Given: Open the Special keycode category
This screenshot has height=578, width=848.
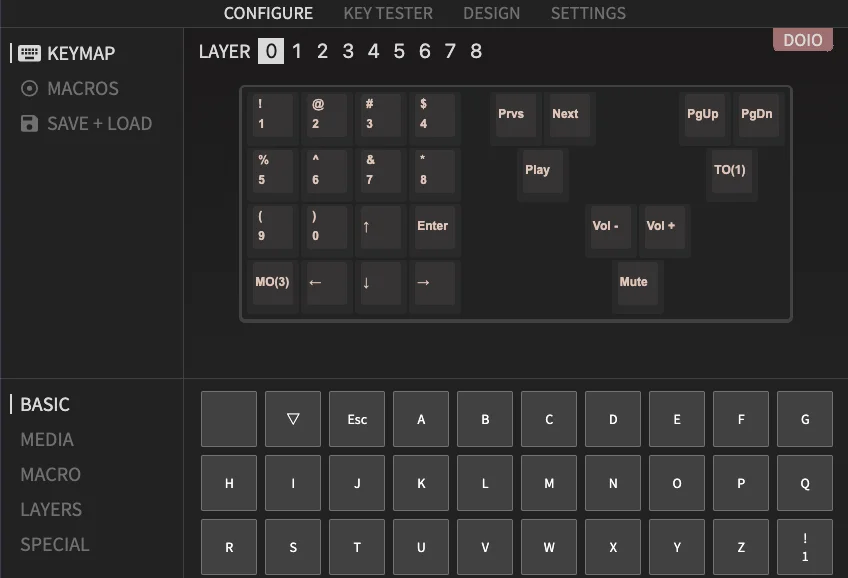Looking at the screenshot, I should click(55, 545).
